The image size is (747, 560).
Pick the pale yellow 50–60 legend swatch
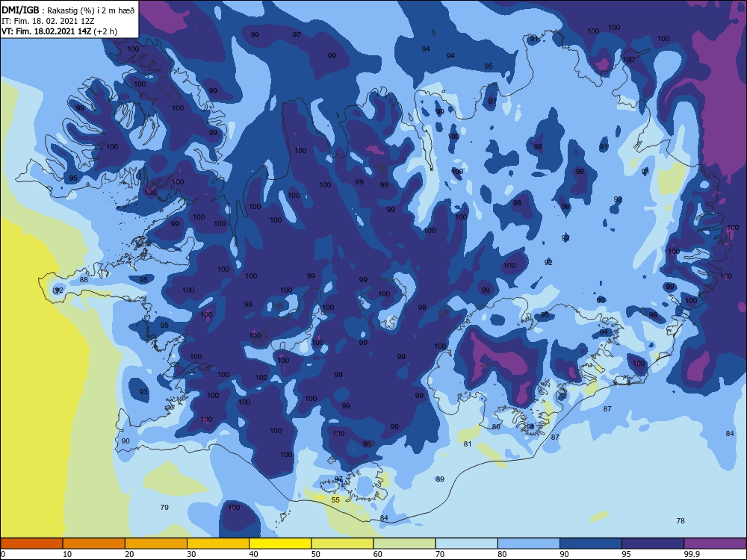pyautogui.click(x=342, y=544)
